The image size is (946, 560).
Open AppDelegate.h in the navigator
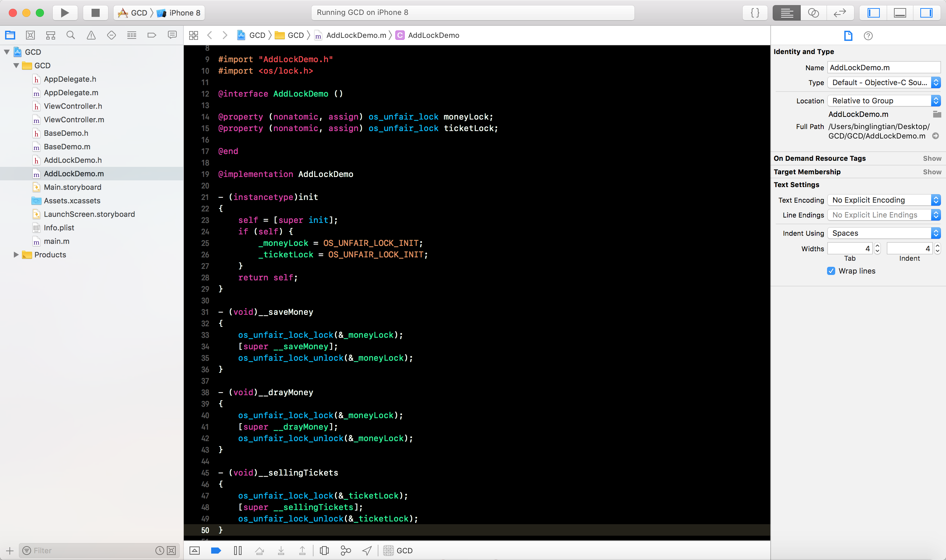[x=70, y=79]
